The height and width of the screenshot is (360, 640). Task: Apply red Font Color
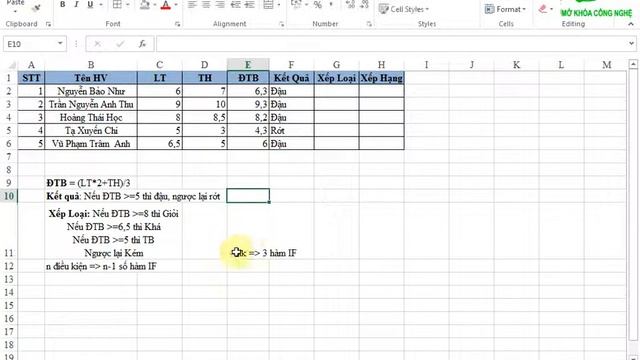[x=166, y=4]
